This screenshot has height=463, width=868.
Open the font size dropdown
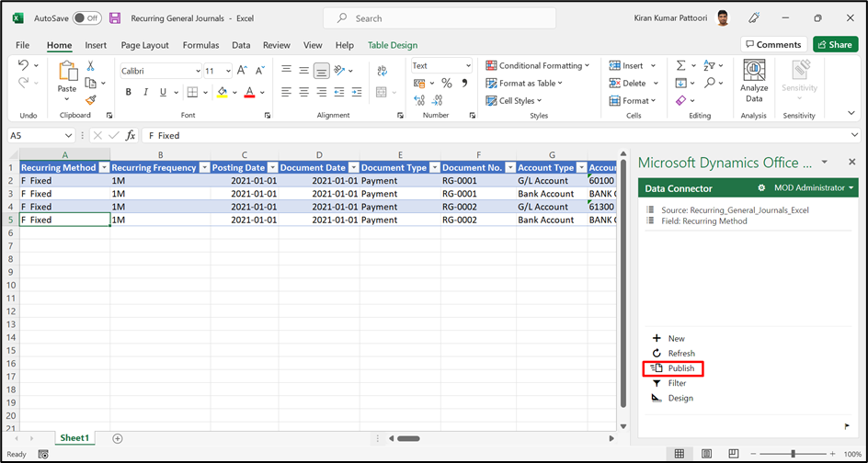click(229, 71)
